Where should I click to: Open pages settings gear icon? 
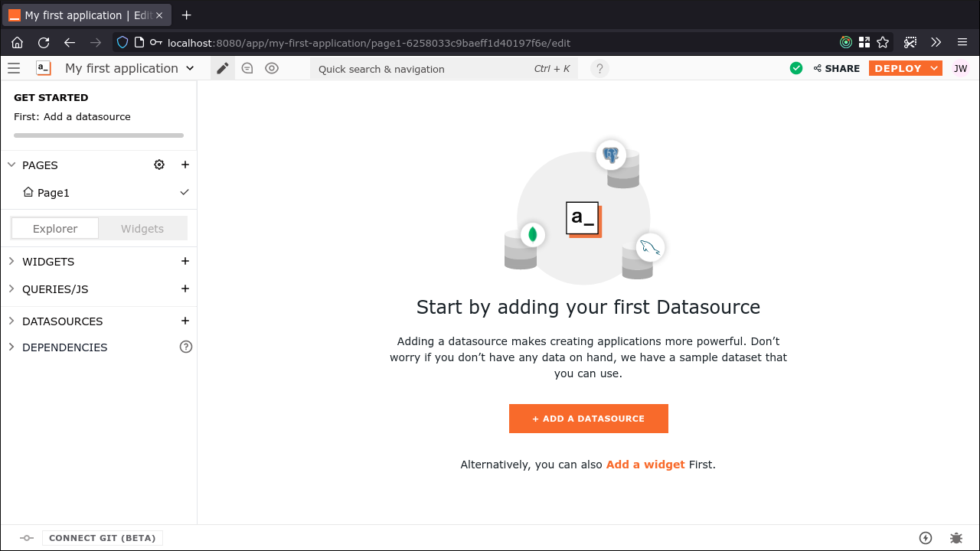pos(159,165)
